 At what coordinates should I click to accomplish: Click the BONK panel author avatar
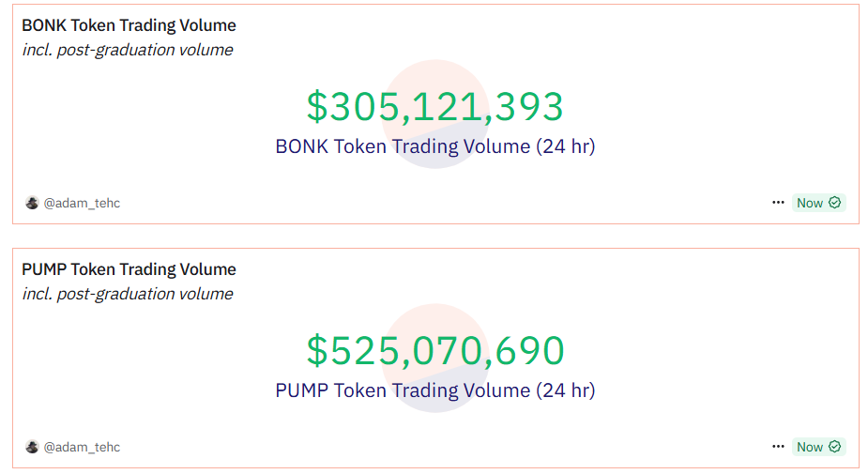click(x=32, y=203)
